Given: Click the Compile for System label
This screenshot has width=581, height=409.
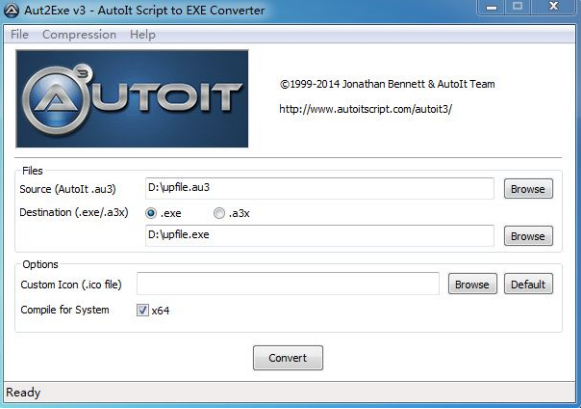Looking at the screenshot, I should [65, 310].
